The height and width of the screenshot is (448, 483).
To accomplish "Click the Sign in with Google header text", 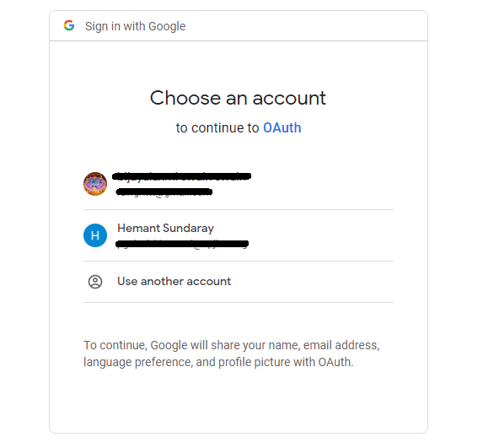I will tap(135, 26).
